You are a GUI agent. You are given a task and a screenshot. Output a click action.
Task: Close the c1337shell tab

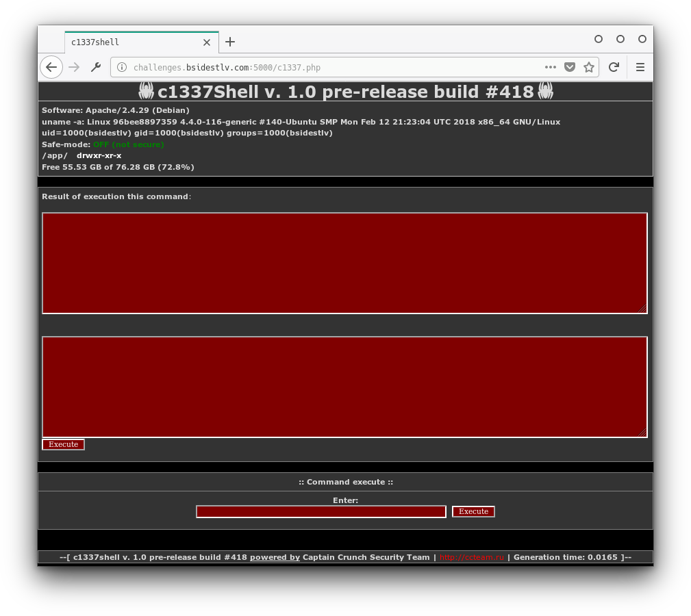tap(207, 42)
